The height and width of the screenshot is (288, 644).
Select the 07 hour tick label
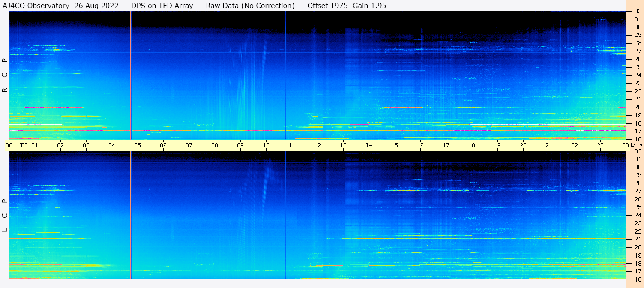(x=189, y=145)
